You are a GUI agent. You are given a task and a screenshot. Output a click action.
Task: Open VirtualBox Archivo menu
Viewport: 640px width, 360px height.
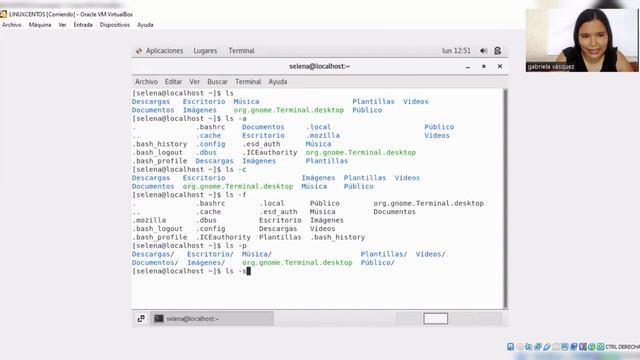pos(11,25)
